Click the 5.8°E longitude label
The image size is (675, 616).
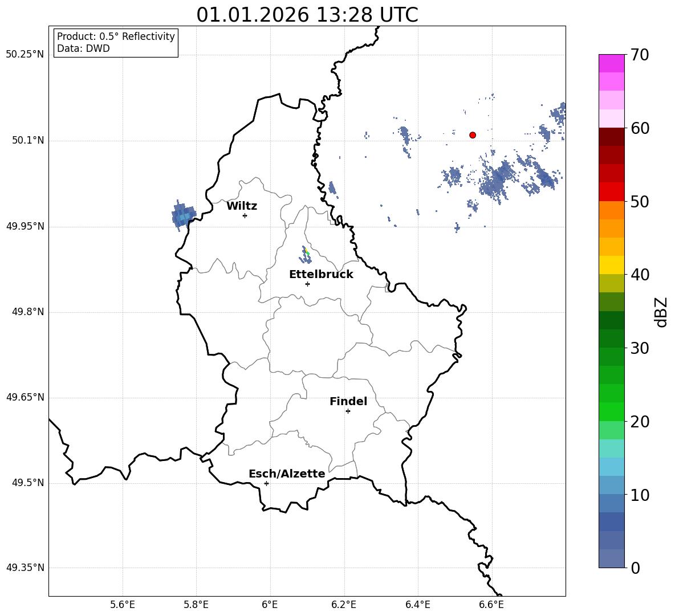coord(196,605)
